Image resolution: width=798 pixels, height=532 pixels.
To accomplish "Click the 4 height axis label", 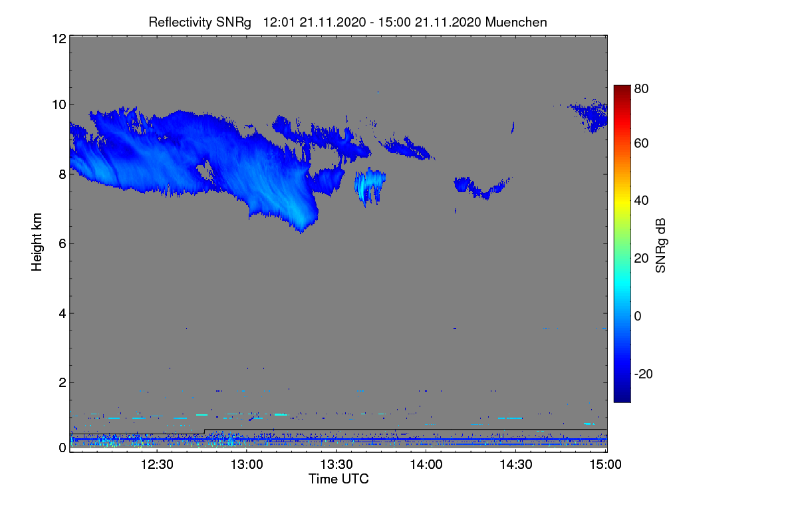I will [x=61, y=313].
